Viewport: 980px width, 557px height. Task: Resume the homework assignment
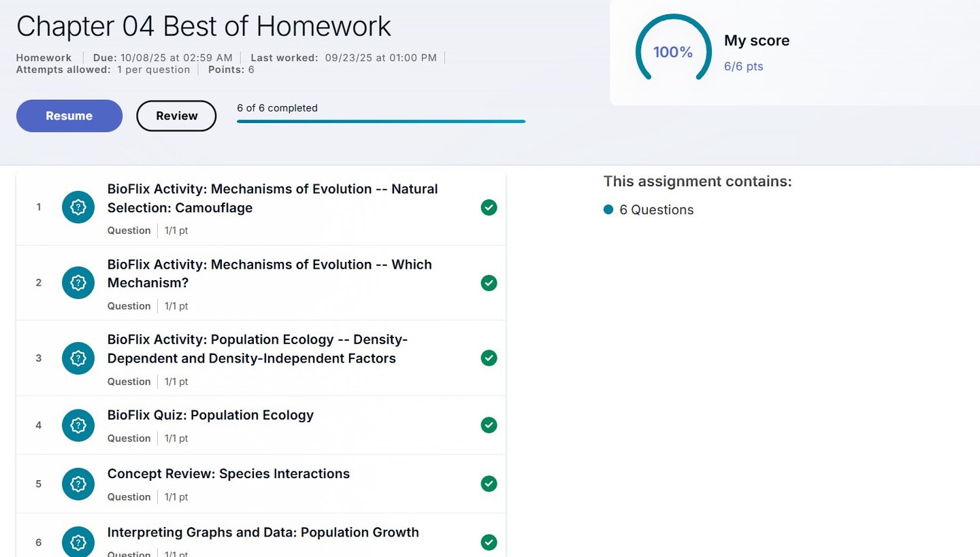tap(69, 116)
